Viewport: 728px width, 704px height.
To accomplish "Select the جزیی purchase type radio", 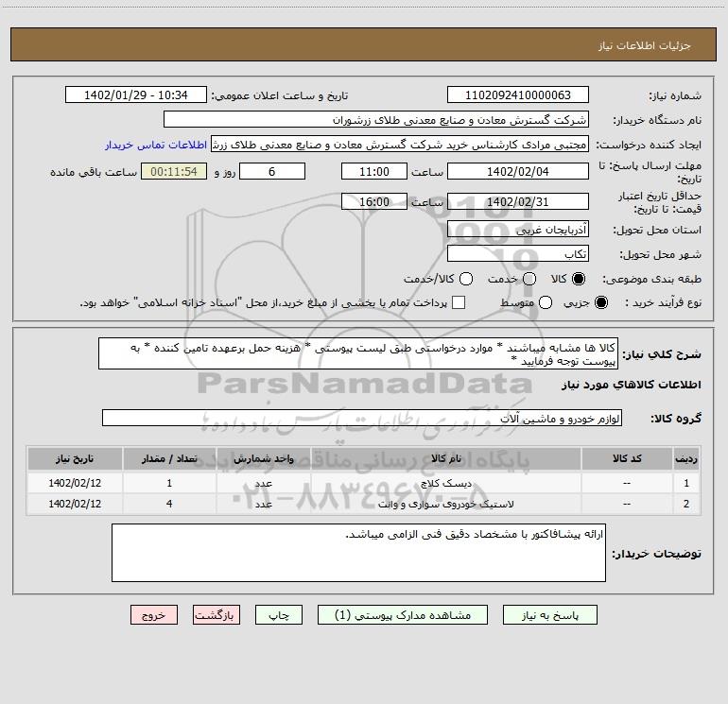I will tap(601, 302).
